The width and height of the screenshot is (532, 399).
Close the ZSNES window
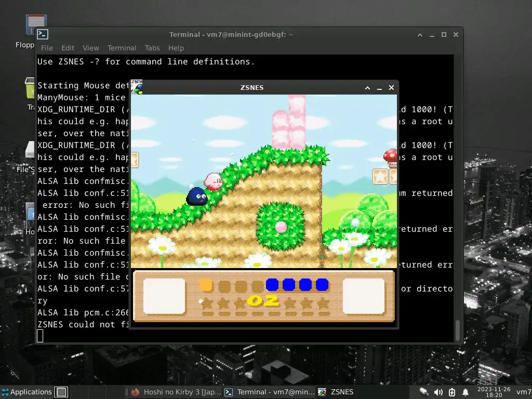(391, 87)
